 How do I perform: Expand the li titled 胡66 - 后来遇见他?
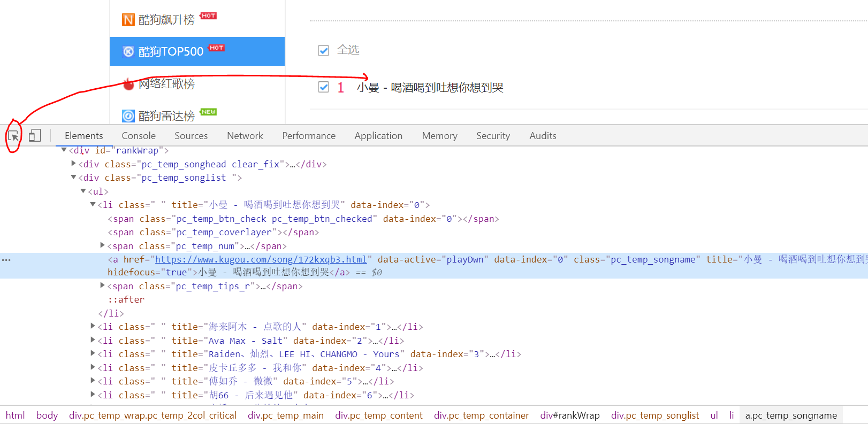(93, 395)
